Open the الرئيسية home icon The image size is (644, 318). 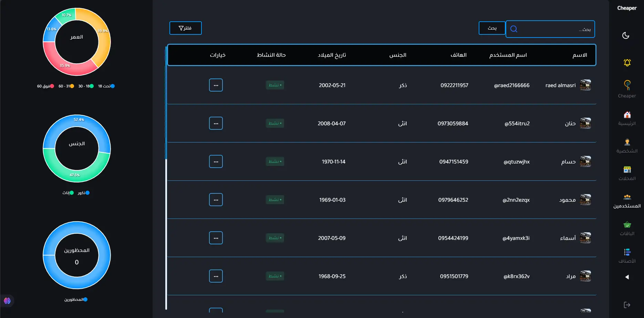627,115
